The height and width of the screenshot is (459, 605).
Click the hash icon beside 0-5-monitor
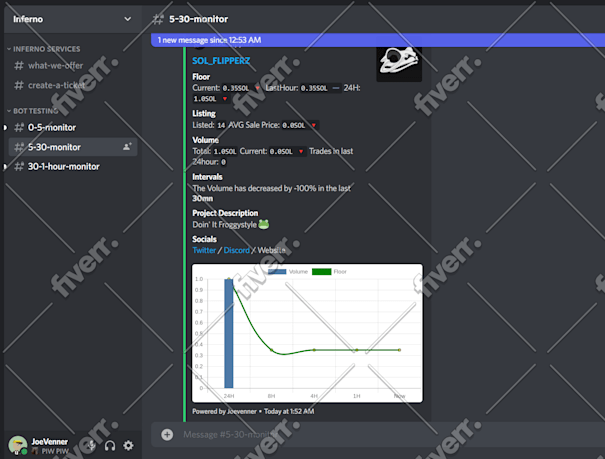[x=19, y=127]
